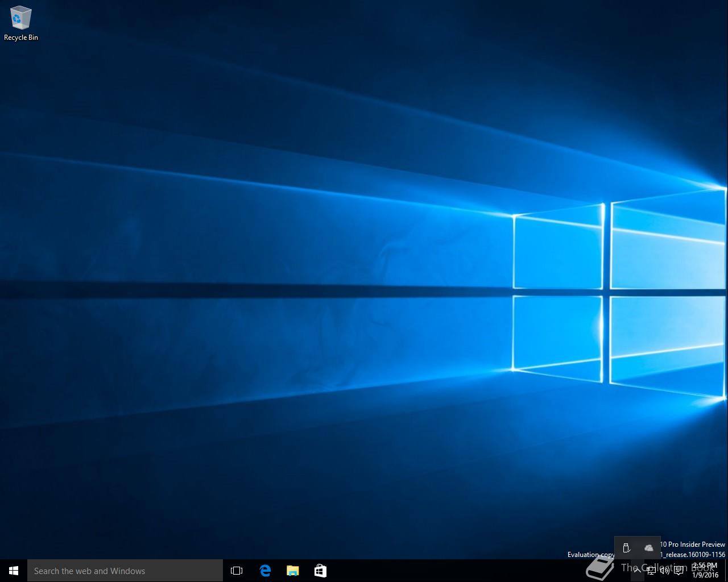Open the Action Center notifications icon
Screen dimensions: 728x582
[679, 571]
